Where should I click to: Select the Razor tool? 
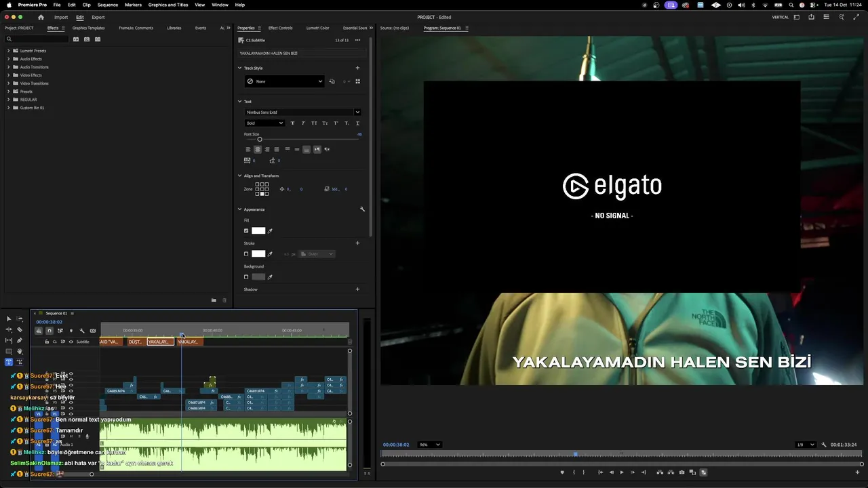click(20, 329)
